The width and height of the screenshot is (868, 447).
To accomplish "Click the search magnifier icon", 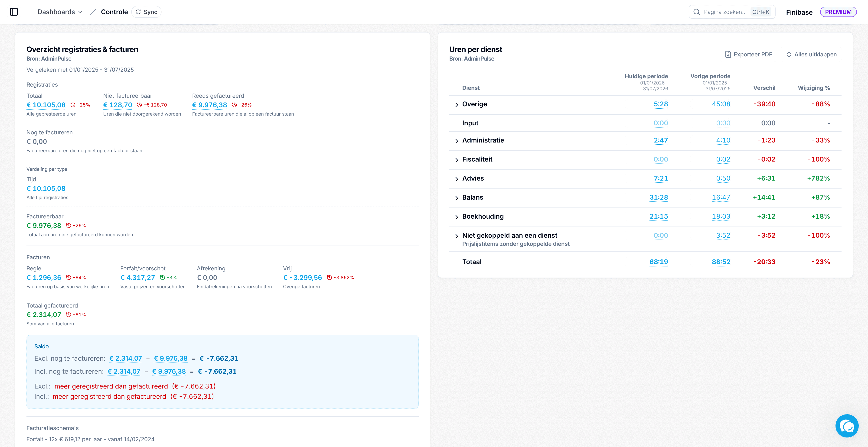I will tap(696, 12).
